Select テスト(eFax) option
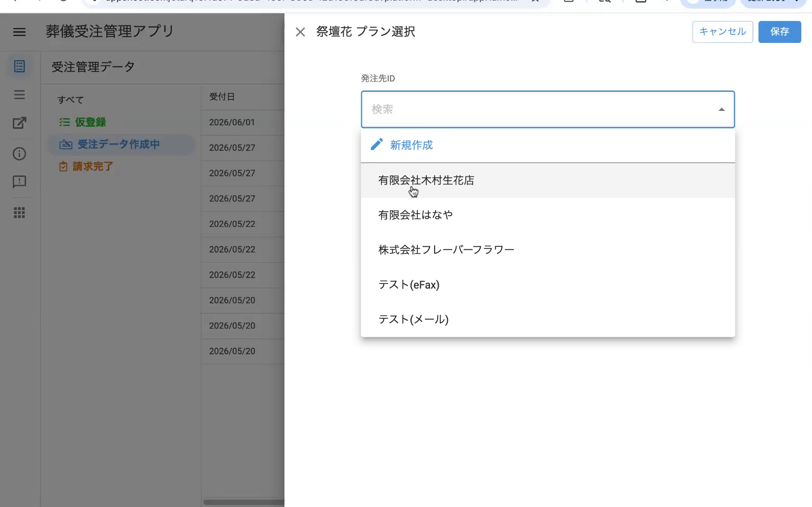Image resolution: width=812 pixels, height=507 pixels. [x=547, y=285]
